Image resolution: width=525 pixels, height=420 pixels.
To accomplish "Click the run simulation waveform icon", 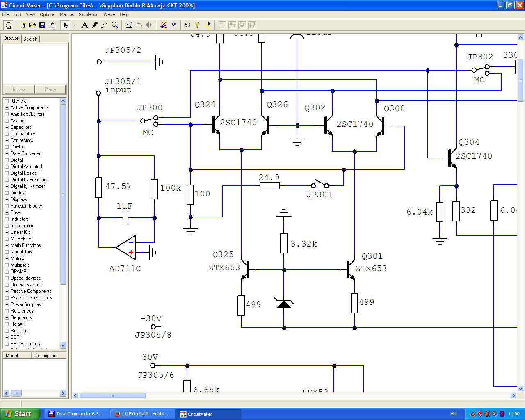I will [x=207, y=25].
